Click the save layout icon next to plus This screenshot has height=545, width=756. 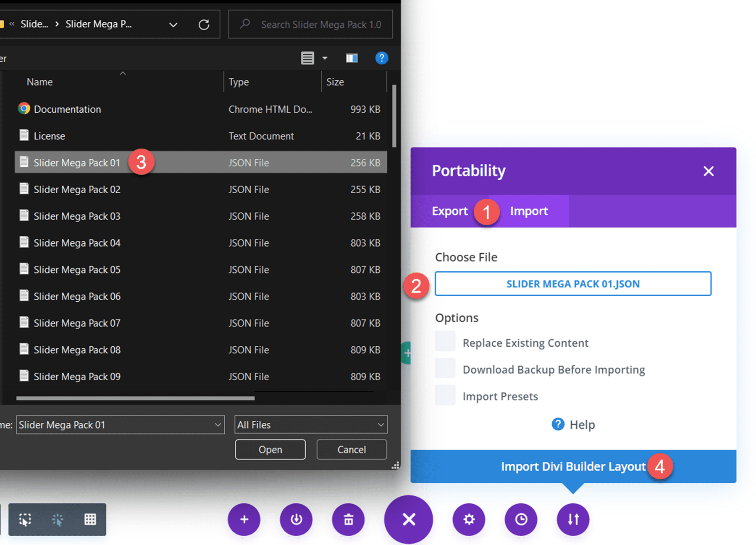pos(296,520)
